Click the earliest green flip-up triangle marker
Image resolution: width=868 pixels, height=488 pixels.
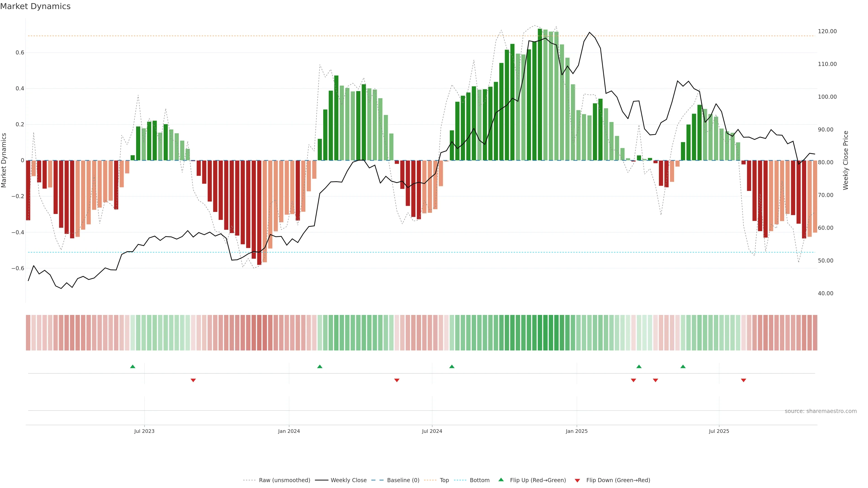[132, 366]
